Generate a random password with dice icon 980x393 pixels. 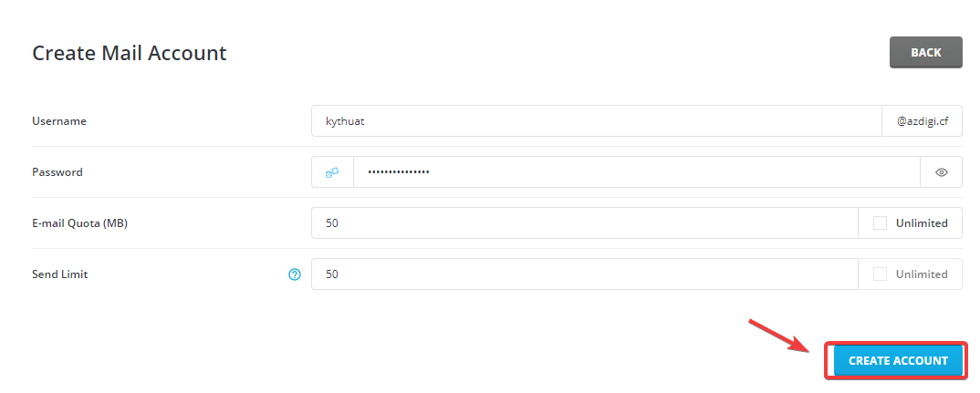tap(332, 171)
